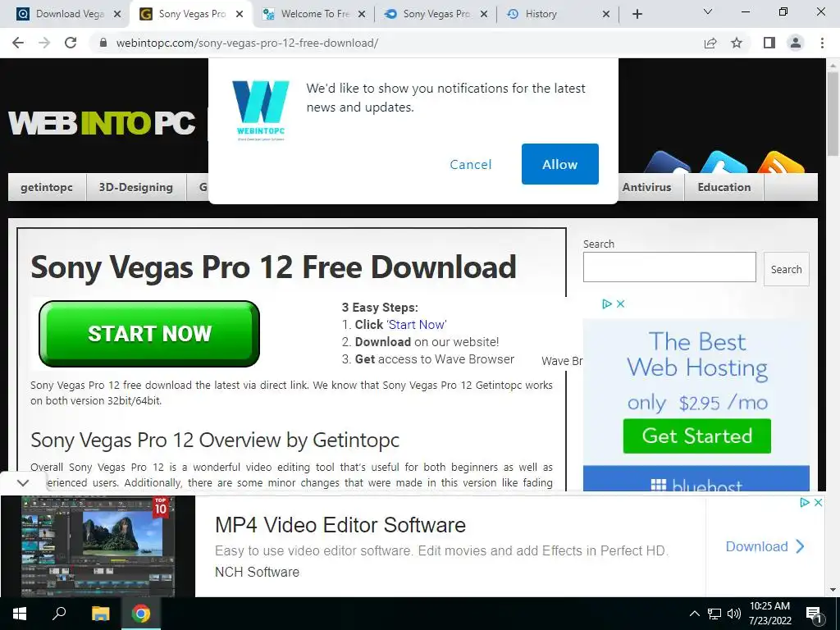Click the bluehost banner
This screenshot has width=840, height=630.
coord(696,478)
